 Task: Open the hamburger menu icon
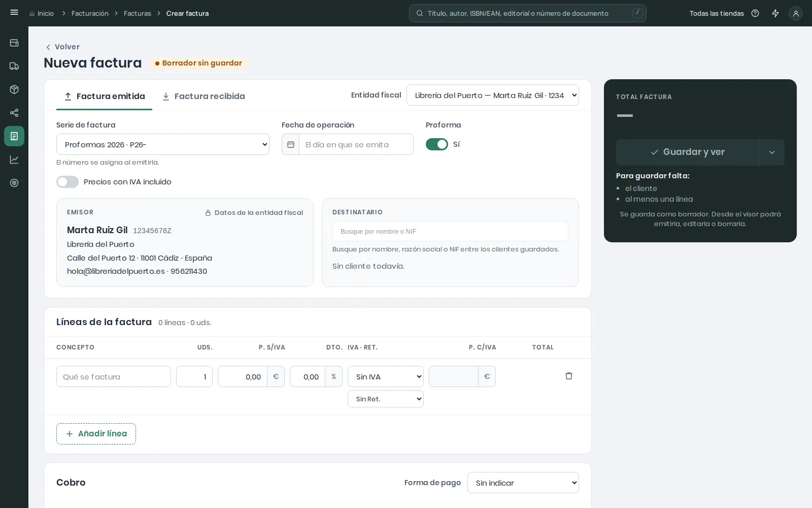14,13
